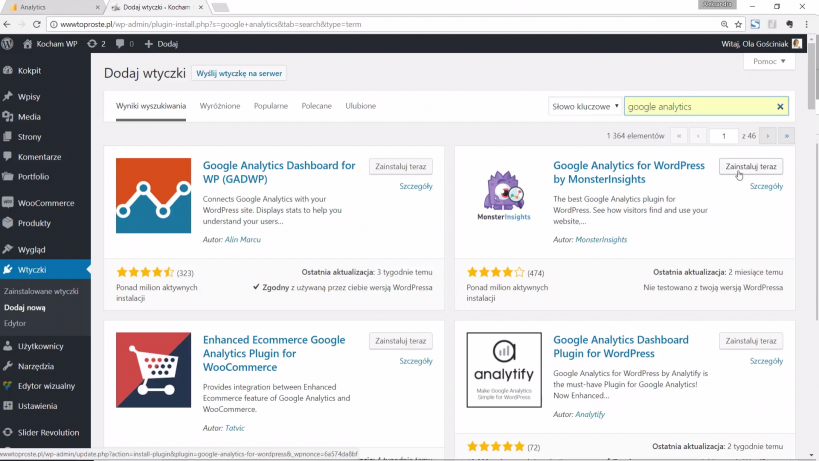Viewport: 819px width, 461px height.
Task: Open author Tatvic link
Action: coord(235,428)
